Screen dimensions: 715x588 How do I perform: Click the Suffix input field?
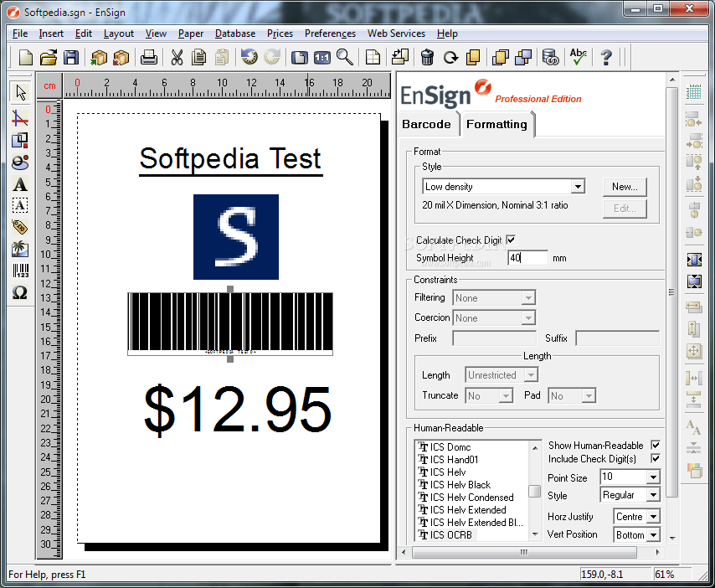(617, 338)
